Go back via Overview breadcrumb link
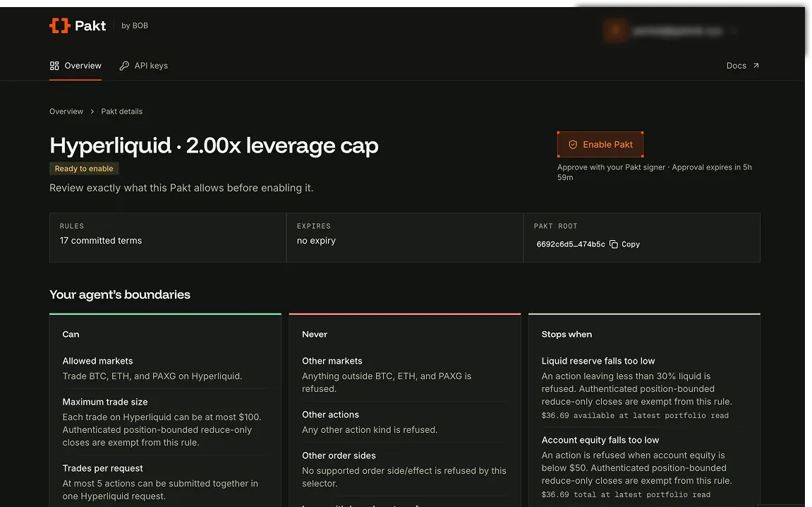 coord(66,112)
